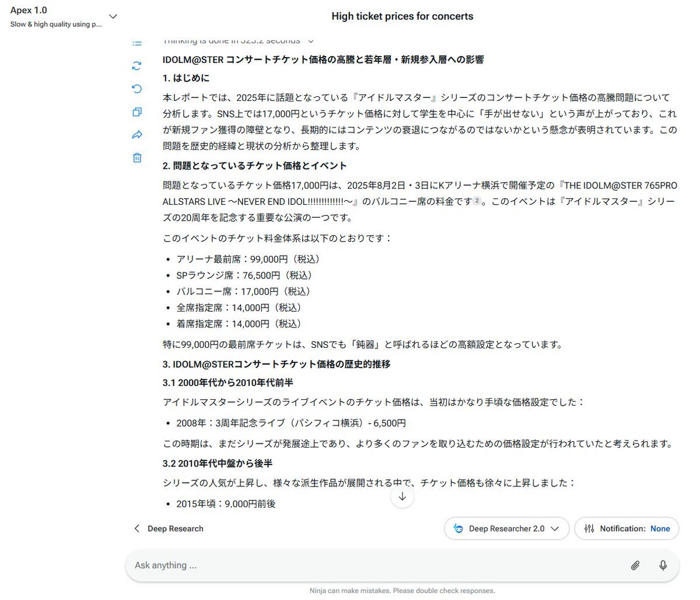Click the list item バルコニー席：17,000円

(x=244, y=291)
